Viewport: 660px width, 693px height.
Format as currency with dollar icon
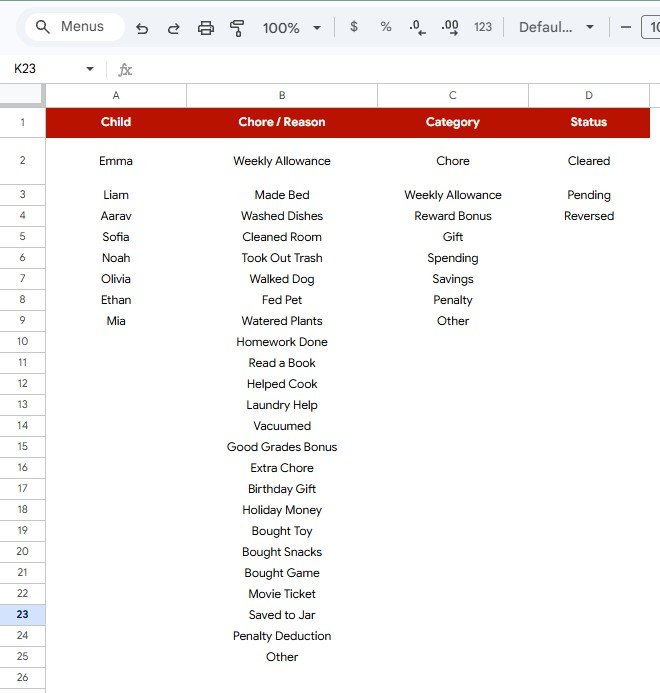coord(354,27)
